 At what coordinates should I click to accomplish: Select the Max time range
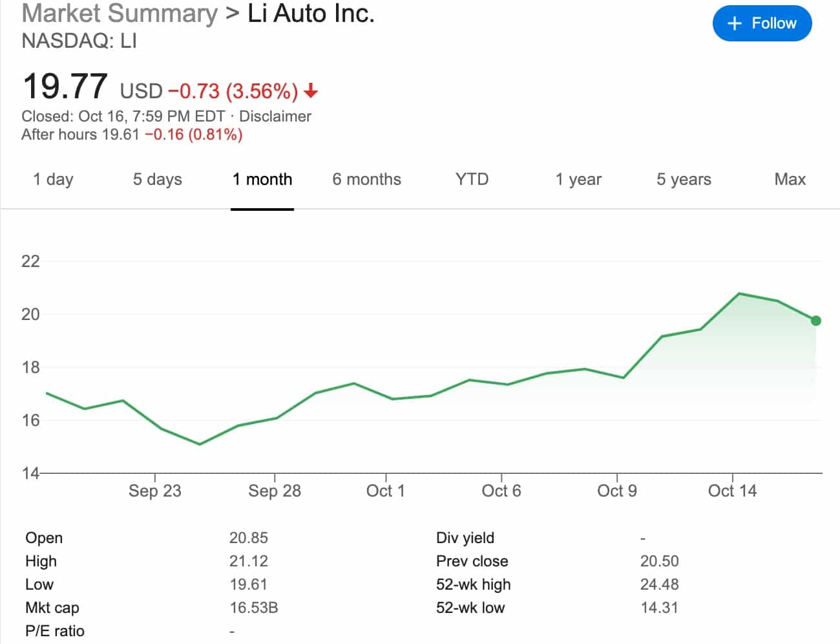click(790, 179)
